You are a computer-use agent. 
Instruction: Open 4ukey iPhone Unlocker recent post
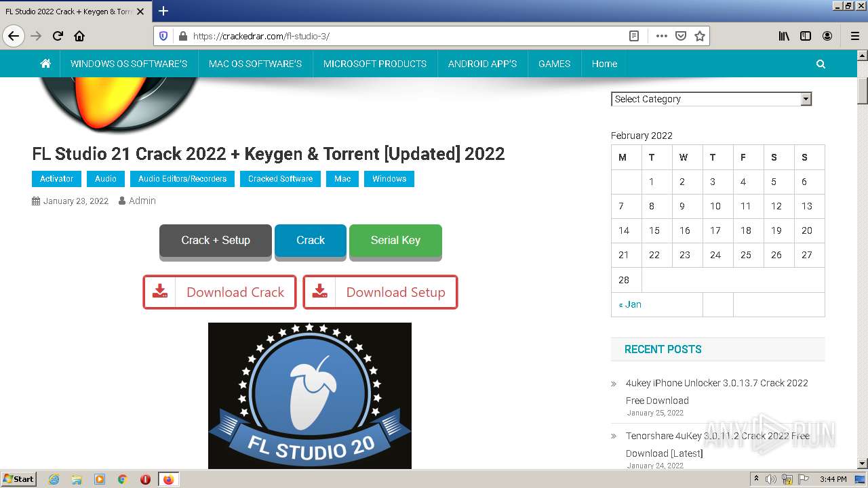pos(717,392)
